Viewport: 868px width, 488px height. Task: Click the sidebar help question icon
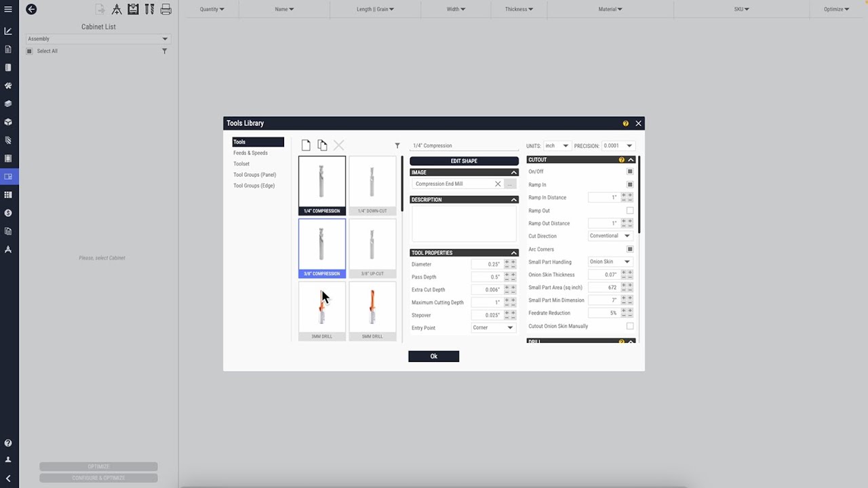pyautogui.click(x=8, y=443)
